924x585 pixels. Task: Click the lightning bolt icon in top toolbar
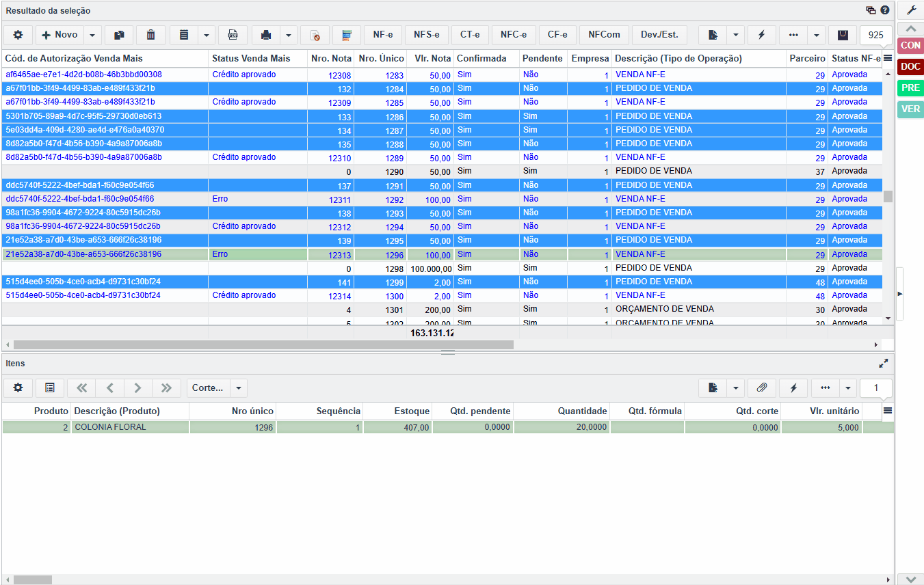pos(761,35)
